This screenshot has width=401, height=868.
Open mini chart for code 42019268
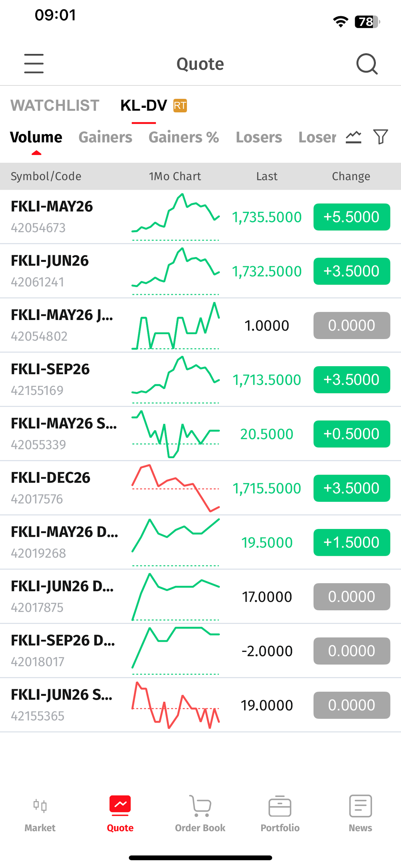point(176,542)
